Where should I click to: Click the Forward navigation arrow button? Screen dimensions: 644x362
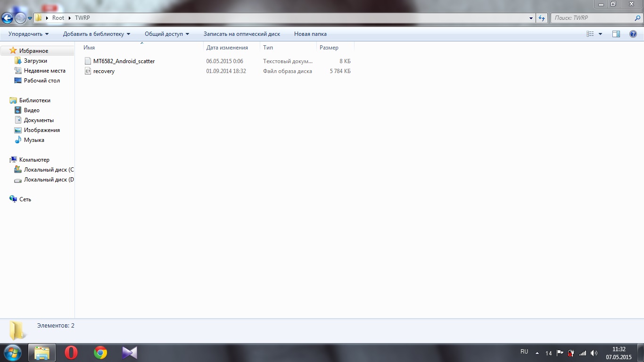[x=20, y=18]
